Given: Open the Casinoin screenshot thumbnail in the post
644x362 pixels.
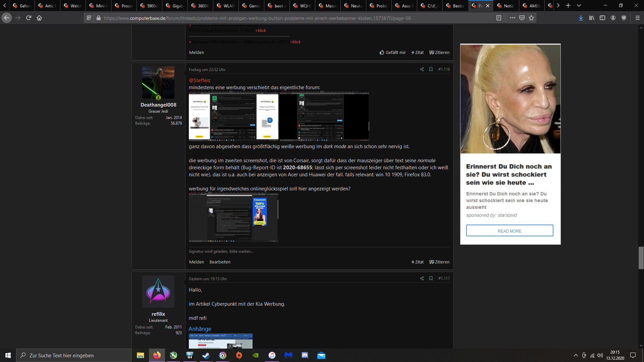Looking at the screenshot, I should (x=233, y=217).
